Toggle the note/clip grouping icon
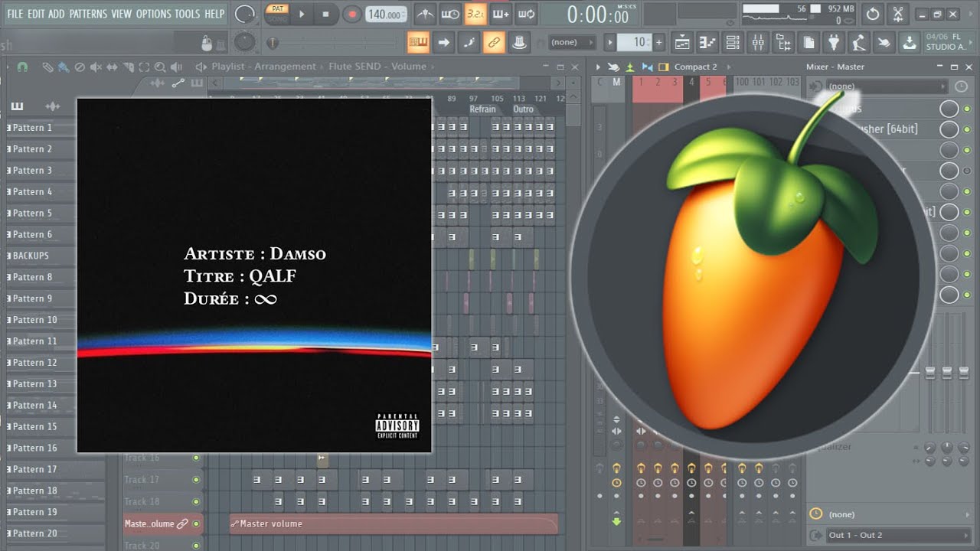This screenshot has height=551, width=980. (x=469, y=42)
